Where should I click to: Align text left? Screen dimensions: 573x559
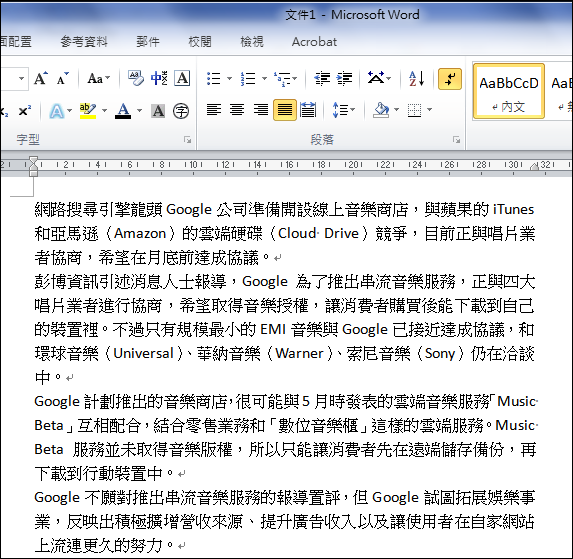tap(214, 109)
